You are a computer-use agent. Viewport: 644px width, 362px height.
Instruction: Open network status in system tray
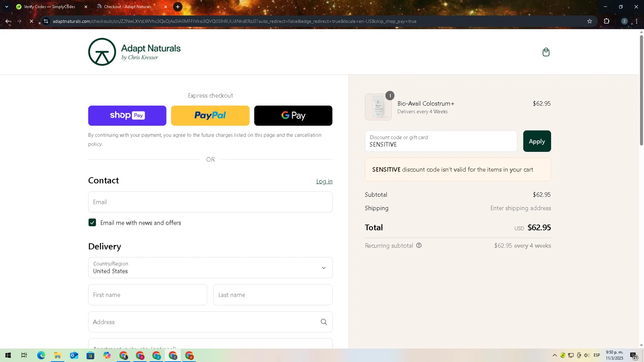(x=571, y=355)
